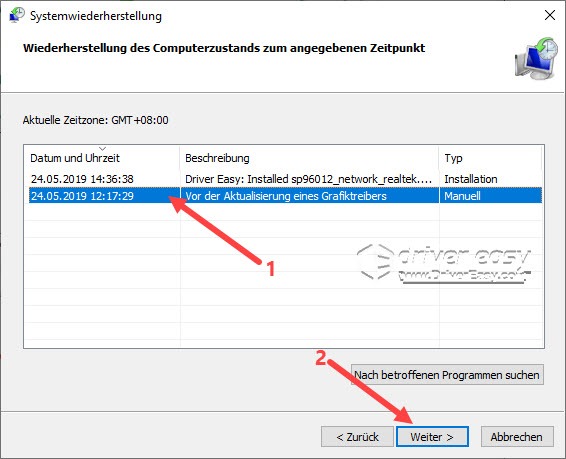566x459 pixels.
Task: Click the sort chevron above Datum column
Action: (103, 149)
